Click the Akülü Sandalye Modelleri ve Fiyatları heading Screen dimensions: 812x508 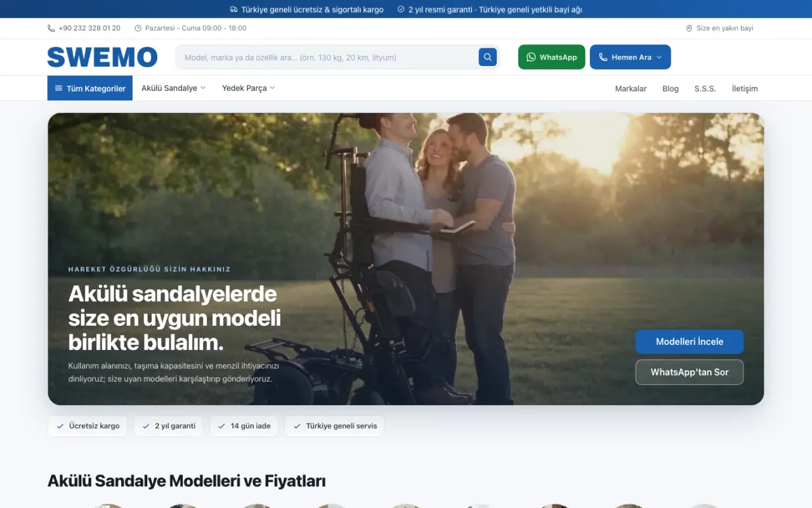point(187,481)
